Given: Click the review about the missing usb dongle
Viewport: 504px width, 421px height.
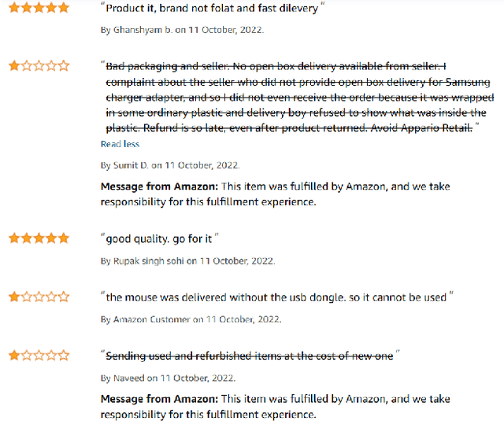Looking at the screenshot, I should pos(277,297).
